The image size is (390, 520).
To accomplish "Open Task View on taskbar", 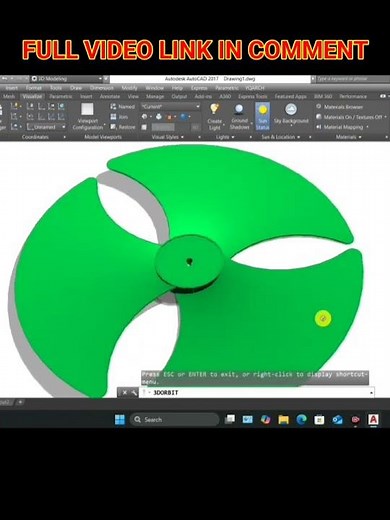I will point(230,419).
